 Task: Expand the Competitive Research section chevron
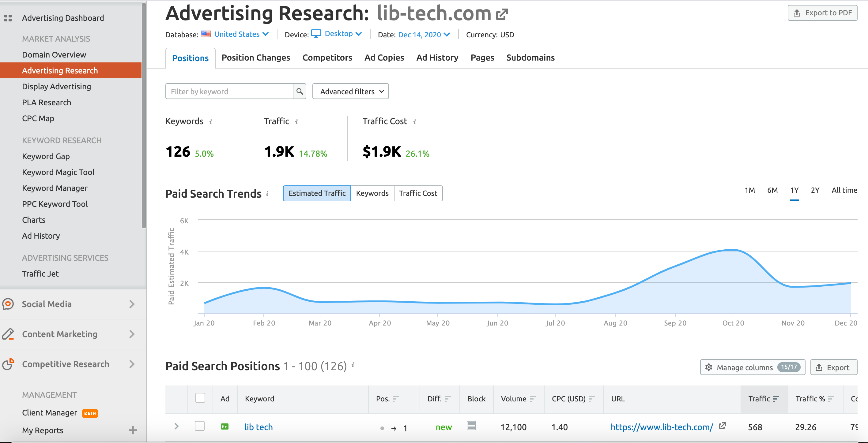point(132,364)
